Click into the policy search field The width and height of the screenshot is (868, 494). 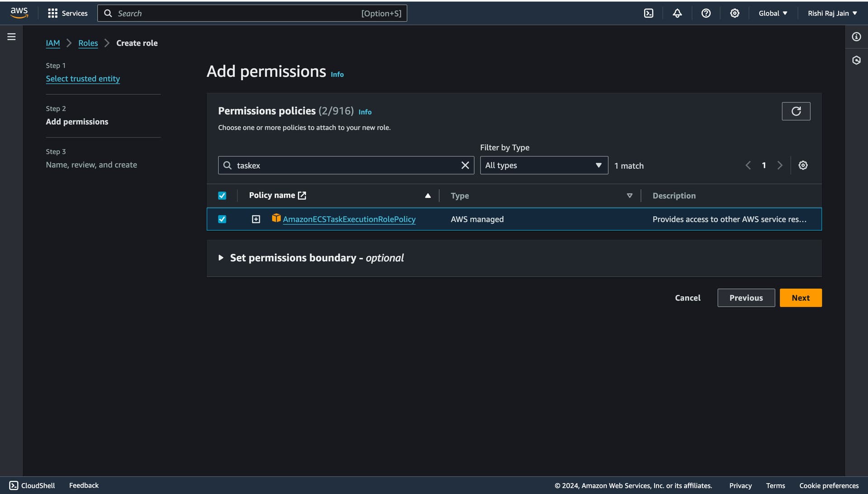(344, 165)
